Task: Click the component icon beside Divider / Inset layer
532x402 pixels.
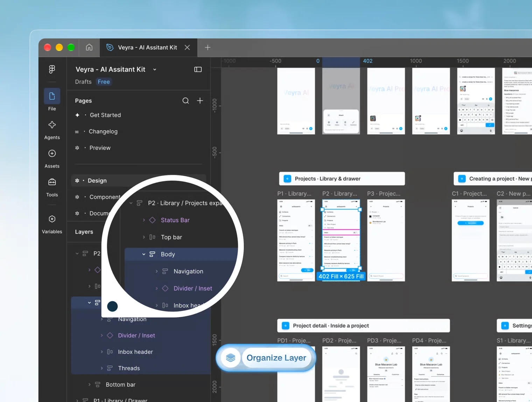Action: tap(110, 335)
